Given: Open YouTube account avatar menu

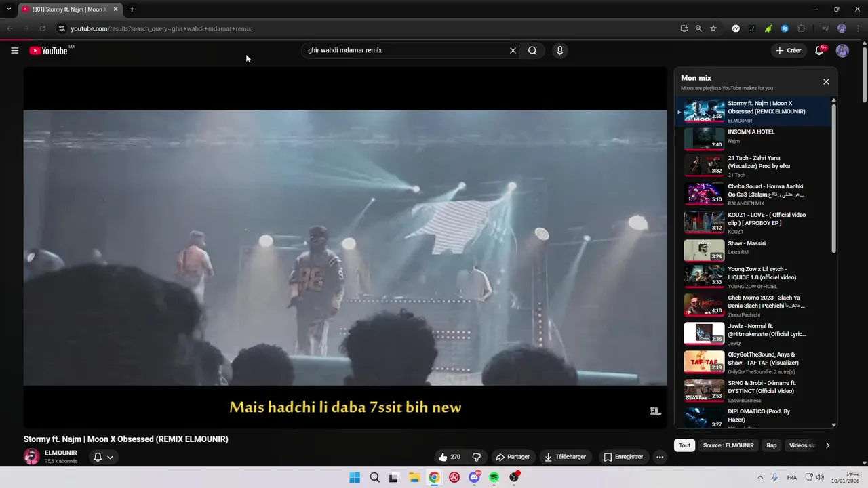Looking at the screenshot, I should pos(842,51).
